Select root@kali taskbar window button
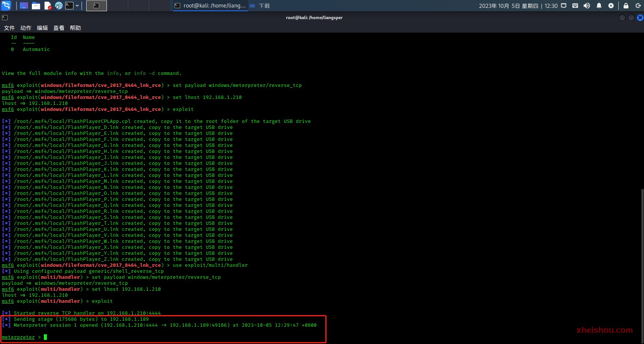Screen dimensions: 644x344 pyautogui.click(x=210, y=6)
